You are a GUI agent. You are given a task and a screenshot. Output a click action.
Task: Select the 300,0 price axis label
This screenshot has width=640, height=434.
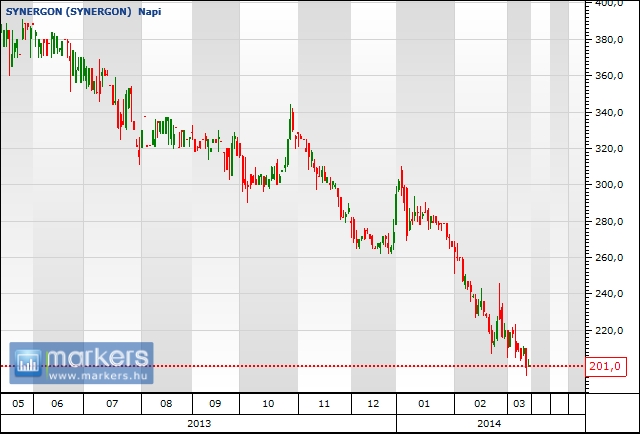tap(609, 185)
